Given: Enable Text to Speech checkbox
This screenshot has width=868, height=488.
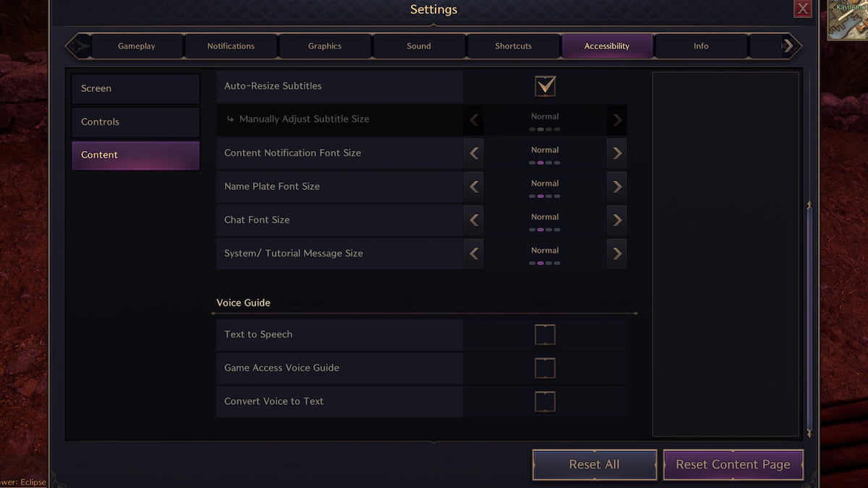Looking at the screenshot, I should click(x=545, y=335).
